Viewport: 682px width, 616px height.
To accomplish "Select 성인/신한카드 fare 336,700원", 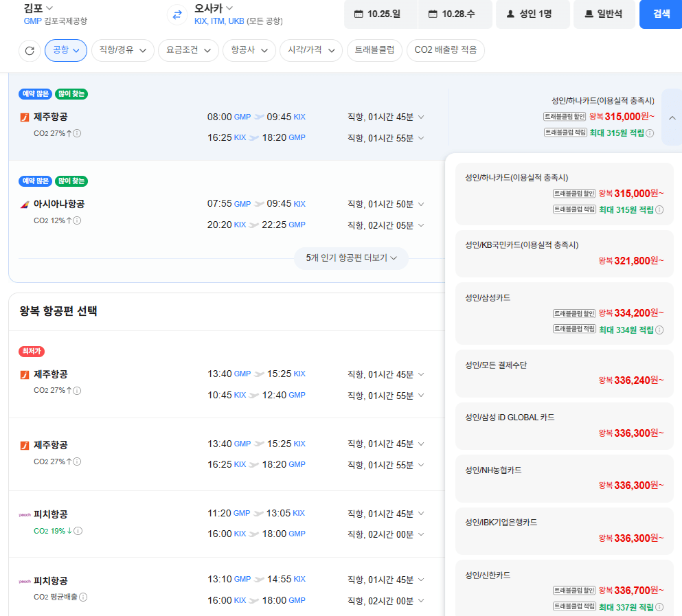I will (564, 588).
